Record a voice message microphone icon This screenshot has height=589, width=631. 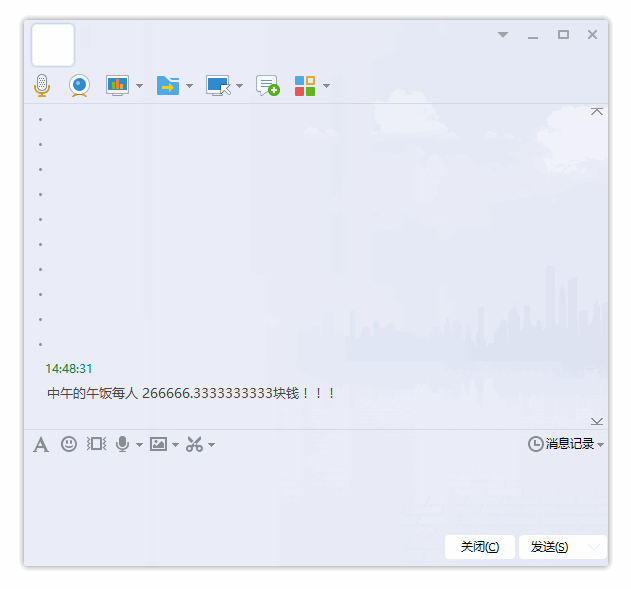pos(122,444)
